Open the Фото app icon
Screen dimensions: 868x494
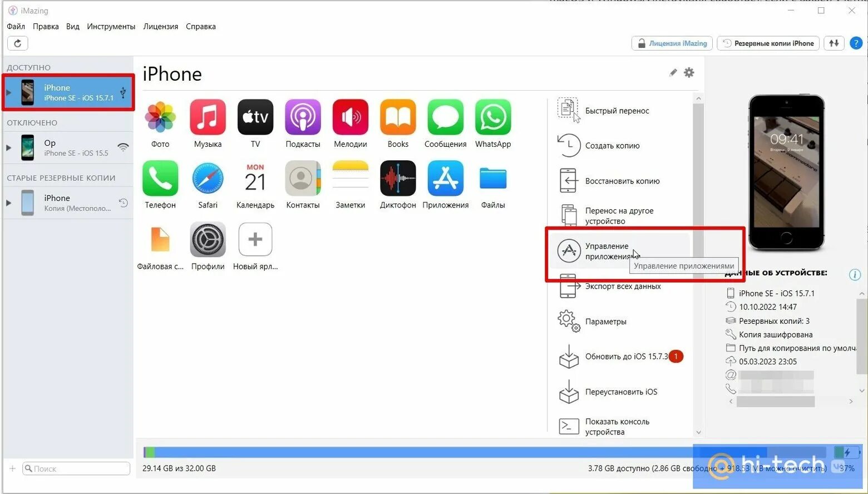click(x=160, y=117)
